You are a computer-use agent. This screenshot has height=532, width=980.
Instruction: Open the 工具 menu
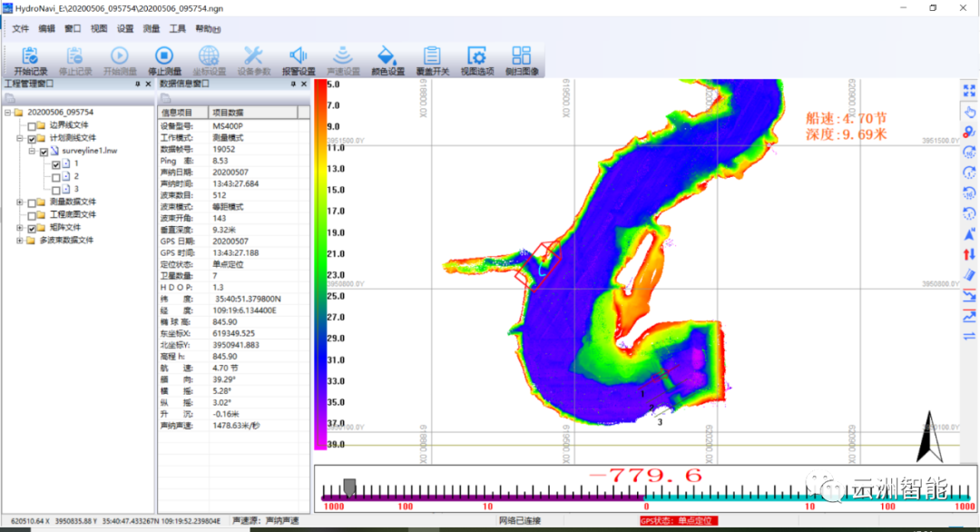pyautogui.click(x=177, y=29)
